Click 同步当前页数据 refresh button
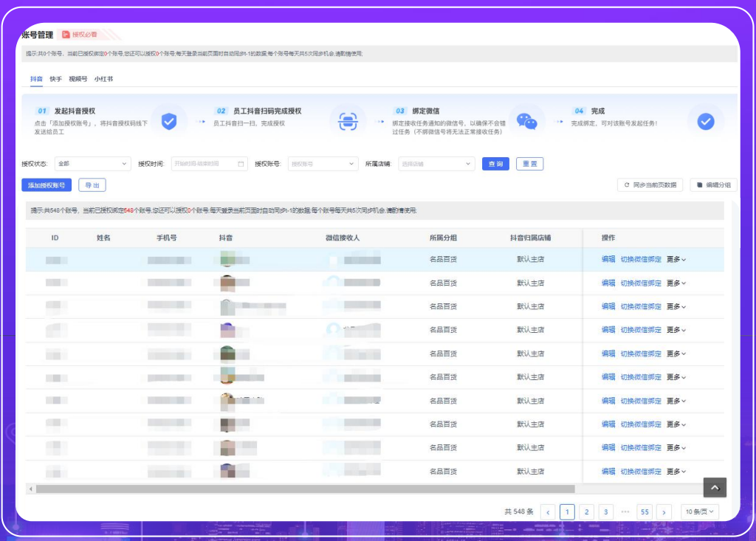This screenshot has height=541, width=756. (x=650, y=185)
